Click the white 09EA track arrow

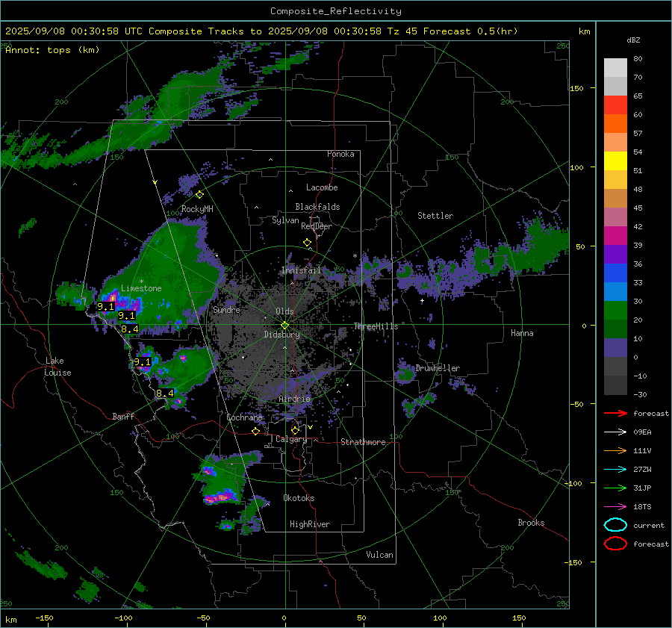[x=615, y=432]
